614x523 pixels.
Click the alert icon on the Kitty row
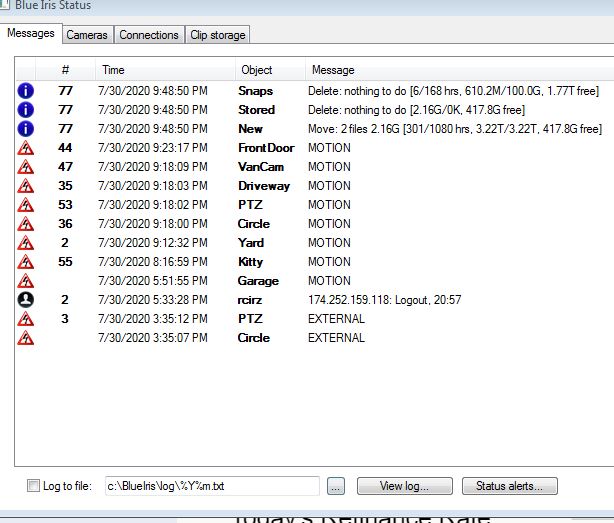coord(25,262)
